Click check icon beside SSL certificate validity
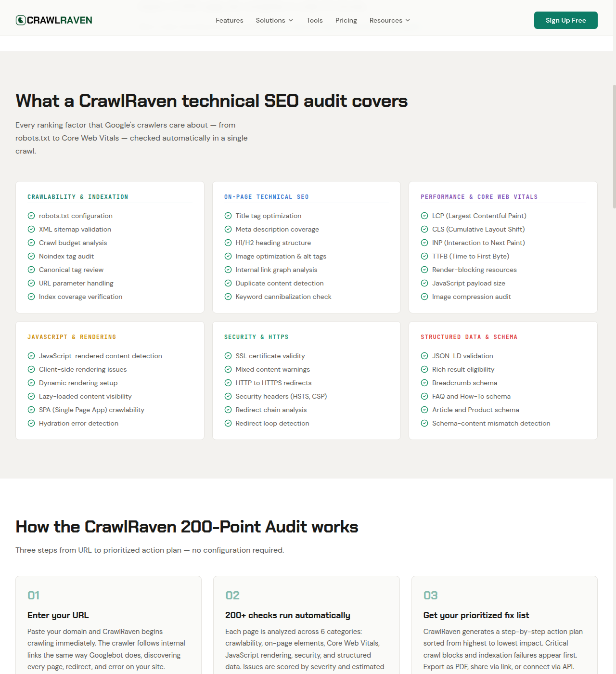Screen dimensions: 616x674 pyautogui.click(x=228, y=356)
